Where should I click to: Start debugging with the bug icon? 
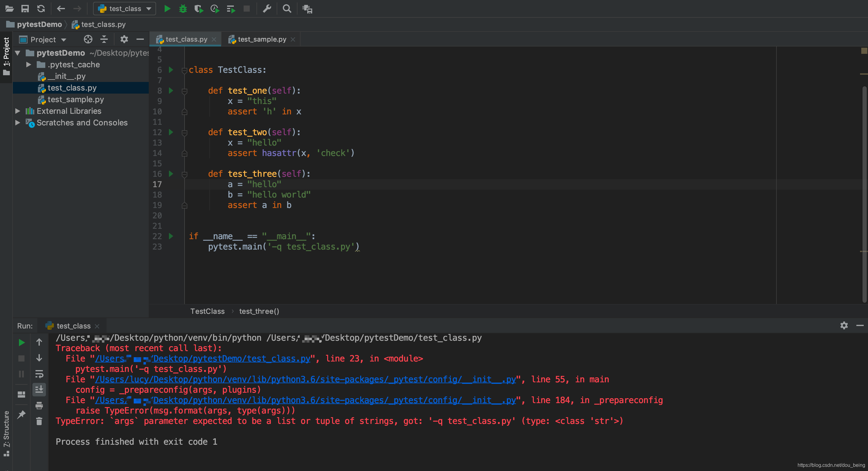pos(183,9)
